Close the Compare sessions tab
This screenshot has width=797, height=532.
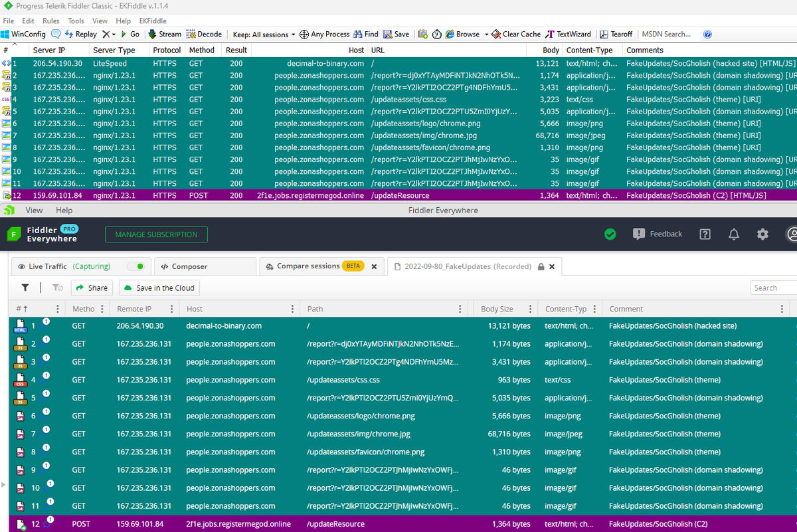(x=374, y=266)
